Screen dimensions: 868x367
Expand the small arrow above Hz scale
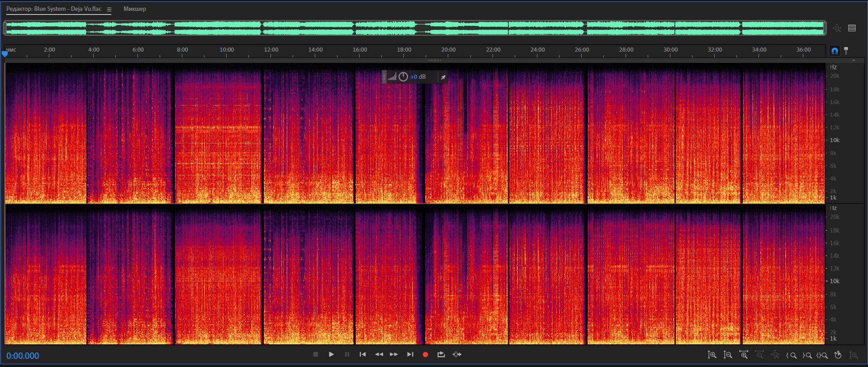(854, 60)
